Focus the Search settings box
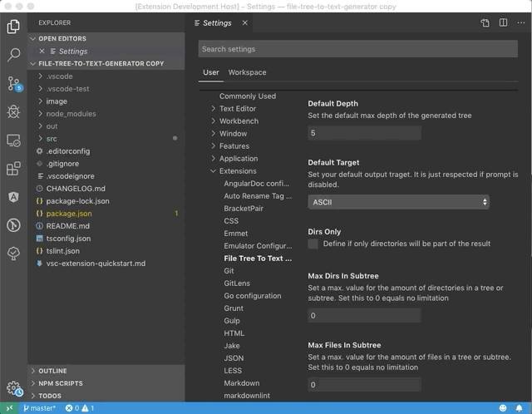Screen dimensions: 532x414 pos(358,49)
